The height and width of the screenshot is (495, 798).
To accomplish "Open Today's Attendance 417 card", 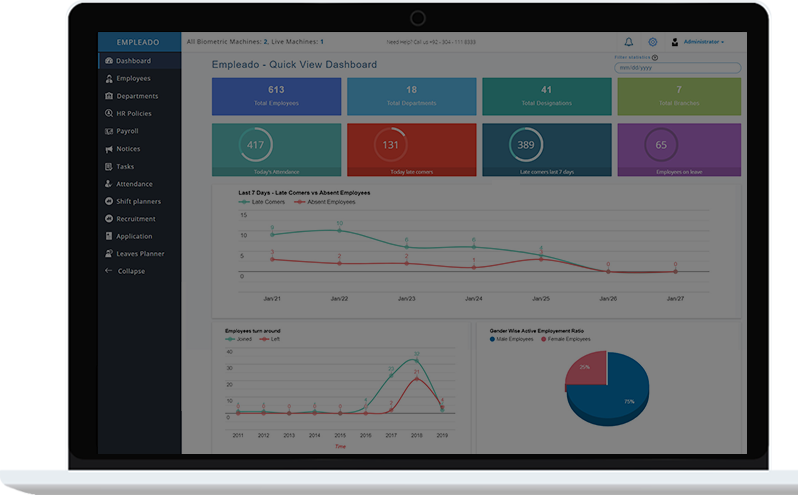I will coord(276,150).
